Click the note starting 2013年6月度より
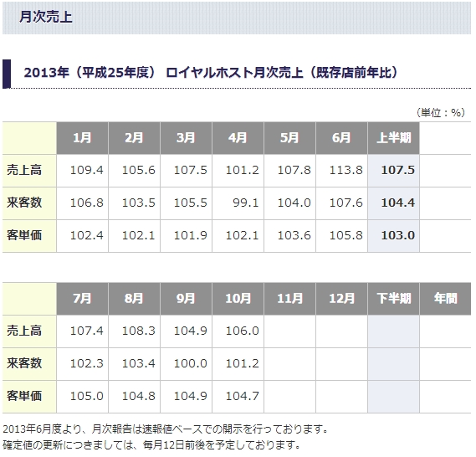Screen dimensions: 476x457 click(x=166, y=429)
